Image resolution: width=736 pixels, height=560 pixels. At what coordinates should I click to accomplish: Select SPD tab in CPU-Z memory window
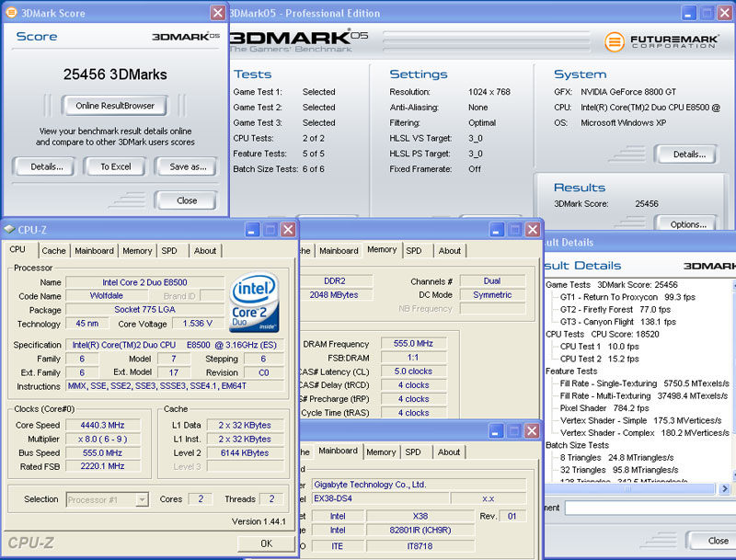[413, 251]
